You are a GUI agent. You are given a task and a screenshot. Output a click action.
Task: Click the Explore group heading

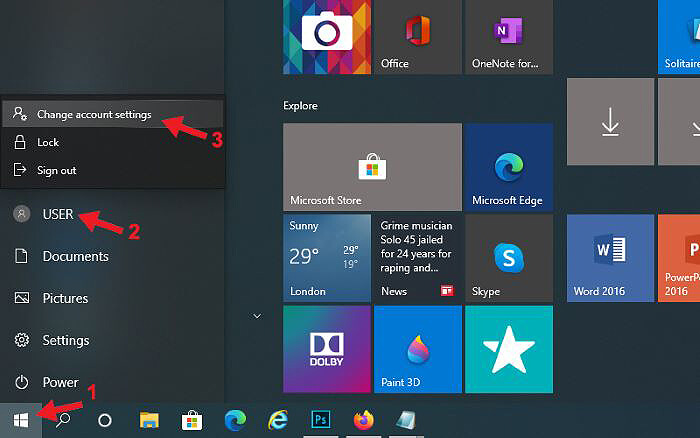tap(300, 106)
